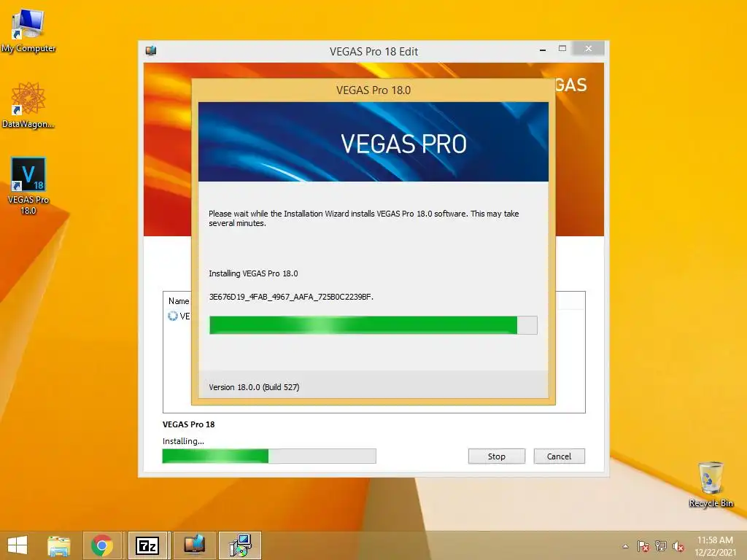
Task: Click the Name column header in list
Action: coord(179,301)
